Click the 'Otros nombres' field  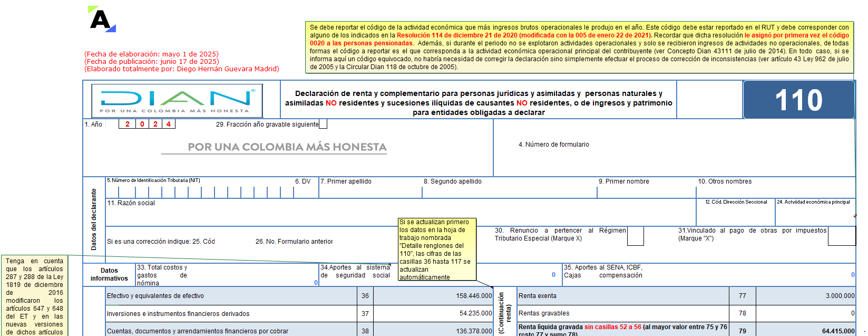click(x=776, y=188)
